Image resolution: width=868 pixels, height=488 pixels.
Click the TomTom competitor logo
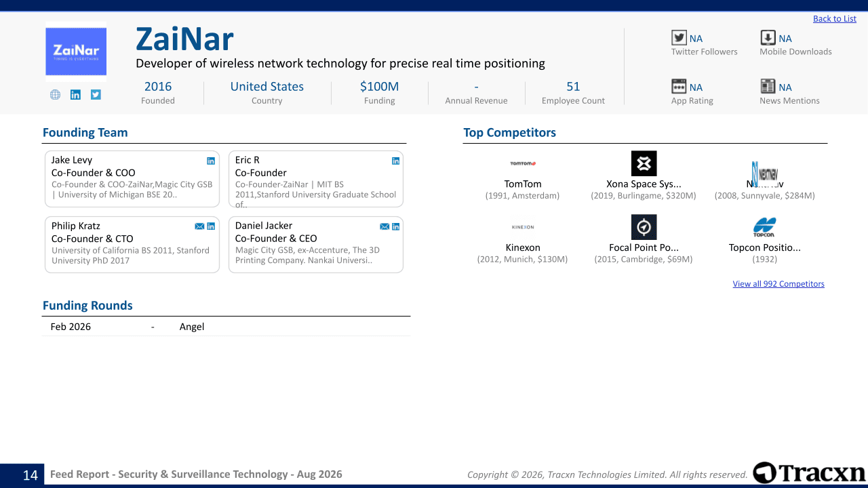coord(523,163)
